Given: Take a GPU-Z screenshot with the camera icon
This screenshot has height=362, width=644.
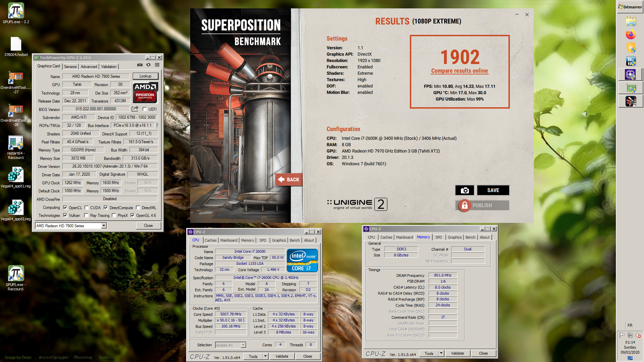Looking at the screenshot, I should [140, 65].
